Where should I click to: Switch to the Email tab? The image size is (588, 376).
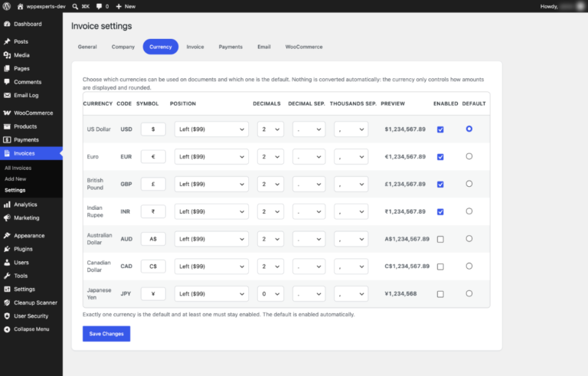(264, 47)
